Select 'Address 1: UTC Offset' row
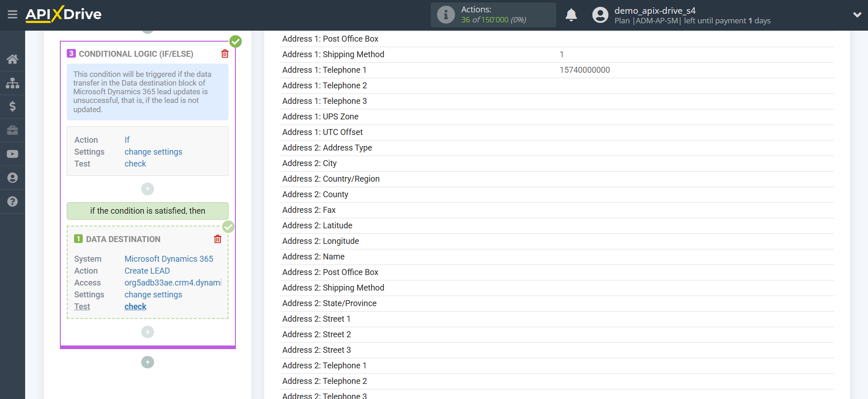The height and width of the screenshot is (399, 868). point(557,132)
